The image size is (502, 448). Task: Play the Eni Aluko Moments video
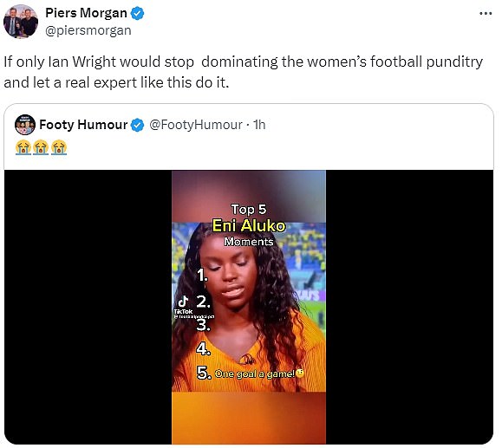pos(249,307)
